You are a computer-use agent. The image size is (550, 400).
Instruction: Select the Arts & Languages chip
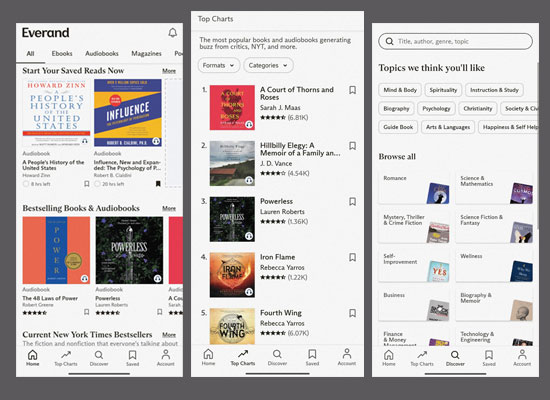(x=448, y=127)
